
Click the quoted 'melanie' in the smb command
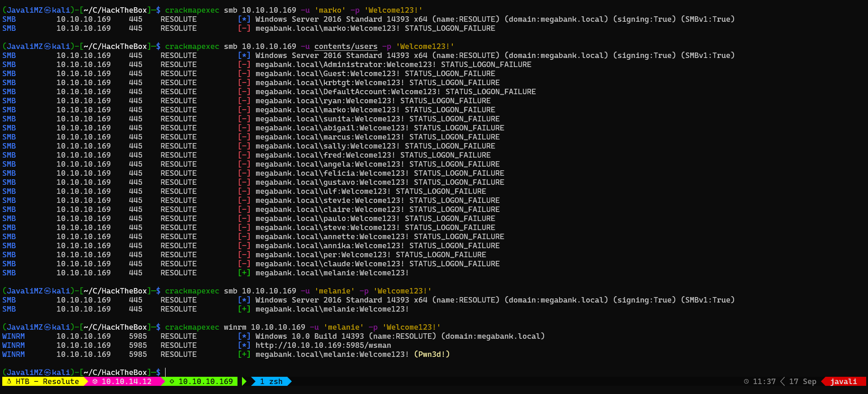[x=335, y=291]
